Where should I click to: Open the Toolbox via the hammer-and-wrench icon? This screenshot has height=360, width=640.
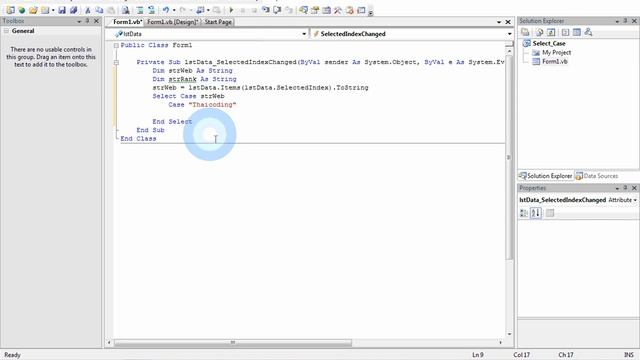point(338,10)
